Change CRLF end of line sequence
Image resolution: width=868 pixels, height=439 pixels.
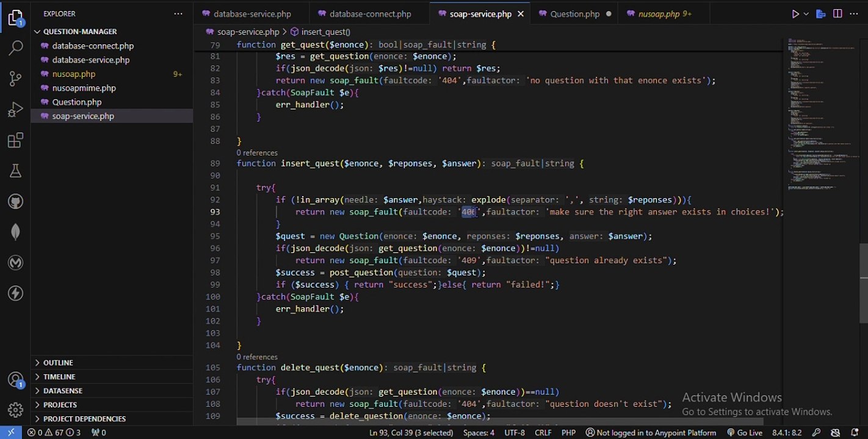coord(543,432)
